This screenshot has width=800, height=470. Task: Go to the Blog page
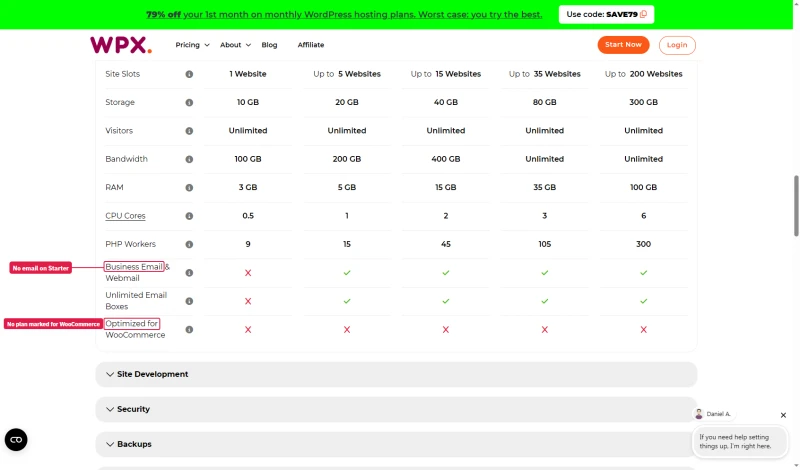pyautogui.click(x=269, y=45)
